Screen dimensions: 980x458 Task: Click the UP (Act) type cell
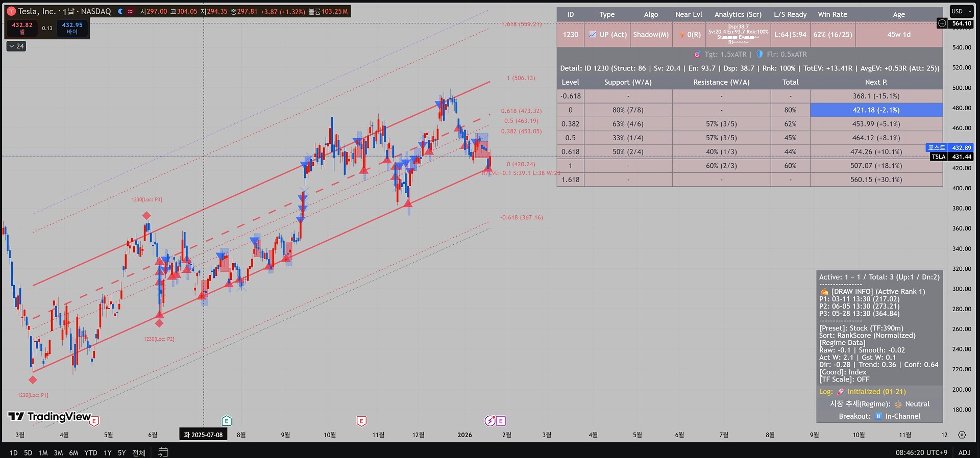point(607,35)
